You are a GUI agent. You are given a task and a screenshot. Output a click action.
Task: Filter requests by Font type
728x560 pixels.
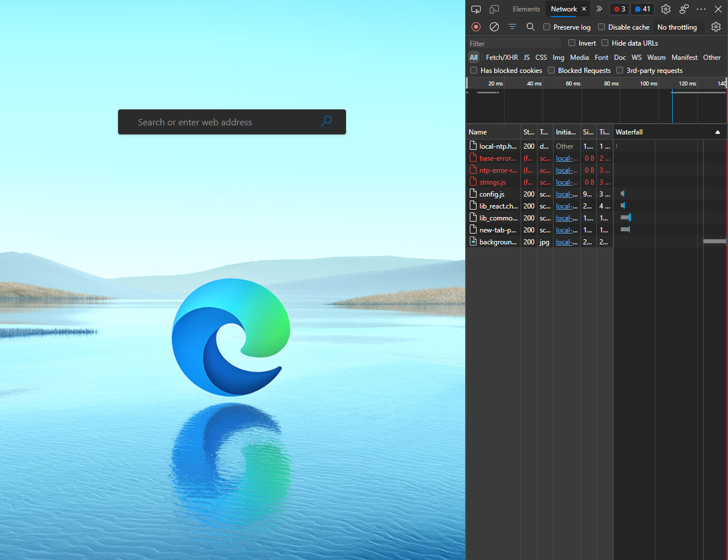pyautogui.click(x=601, y=58)
